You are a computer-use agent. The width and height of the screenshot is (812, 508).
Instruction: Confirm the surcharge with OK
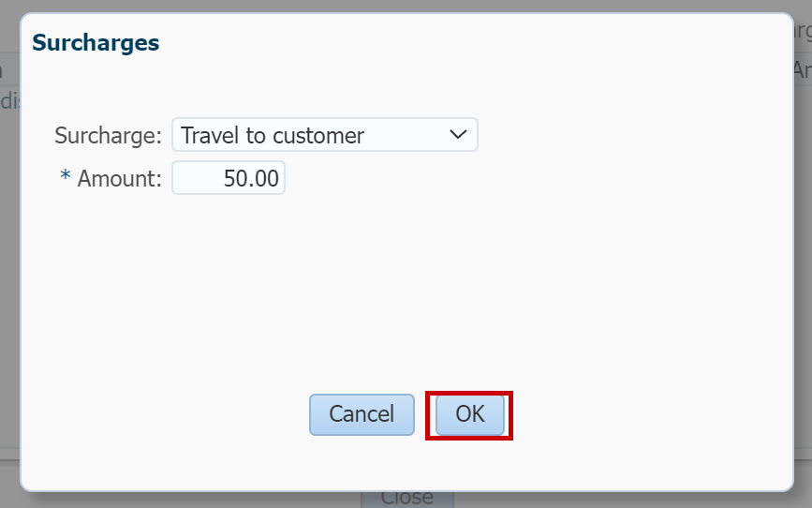click(x=469, y=414)
